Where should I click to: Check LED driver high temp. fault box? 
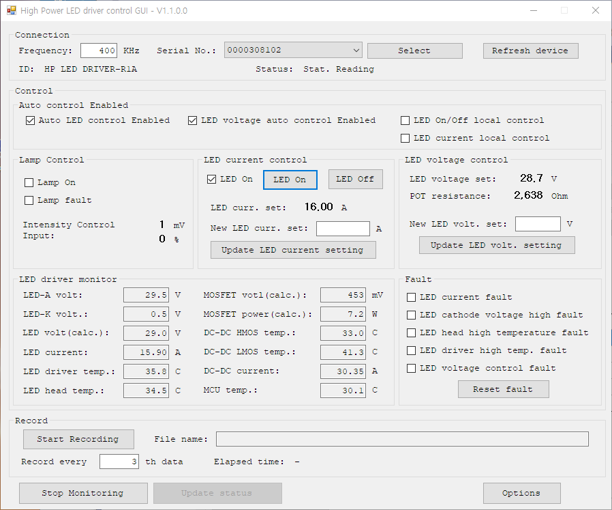[x=411, y=351]
